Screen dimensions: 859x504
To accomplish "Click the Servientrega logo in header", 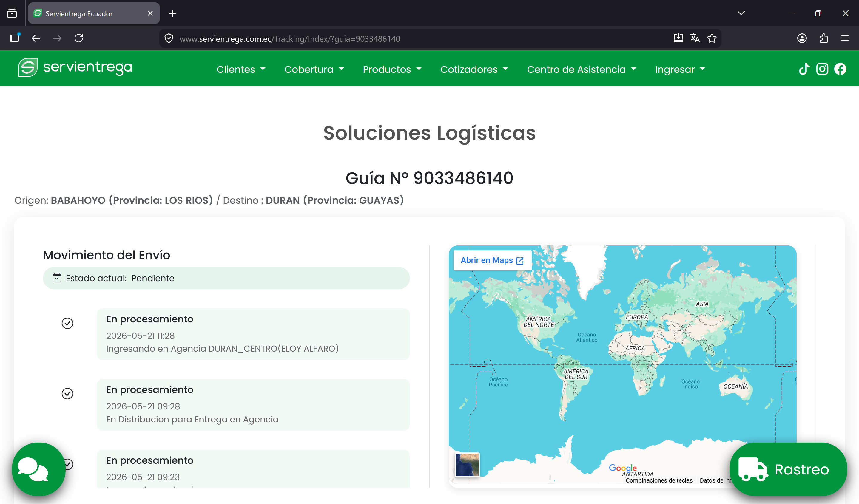I will [75, 67].
